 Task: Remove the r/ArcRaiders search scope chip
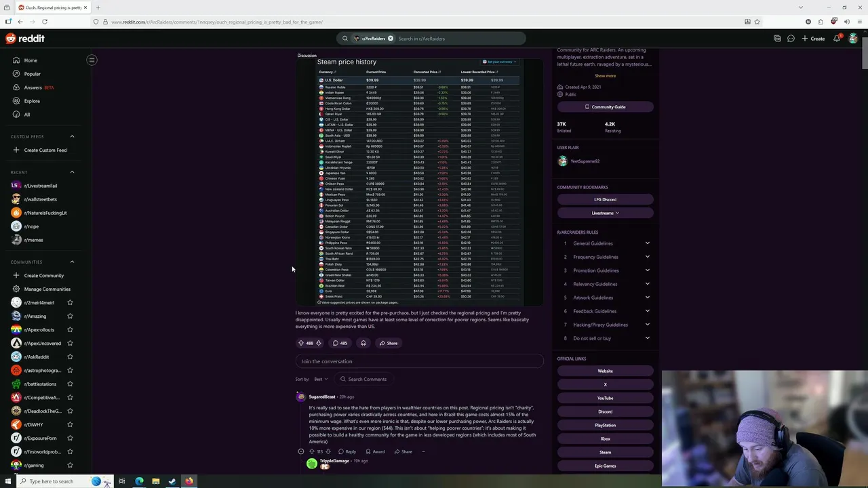point(391,39)
